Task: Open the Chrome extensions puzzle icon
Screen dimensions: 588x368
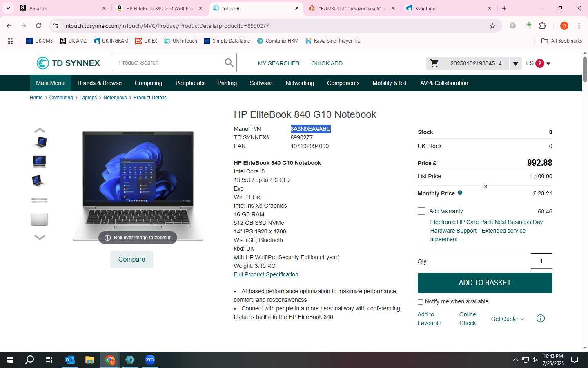Action: coord(542,26)
